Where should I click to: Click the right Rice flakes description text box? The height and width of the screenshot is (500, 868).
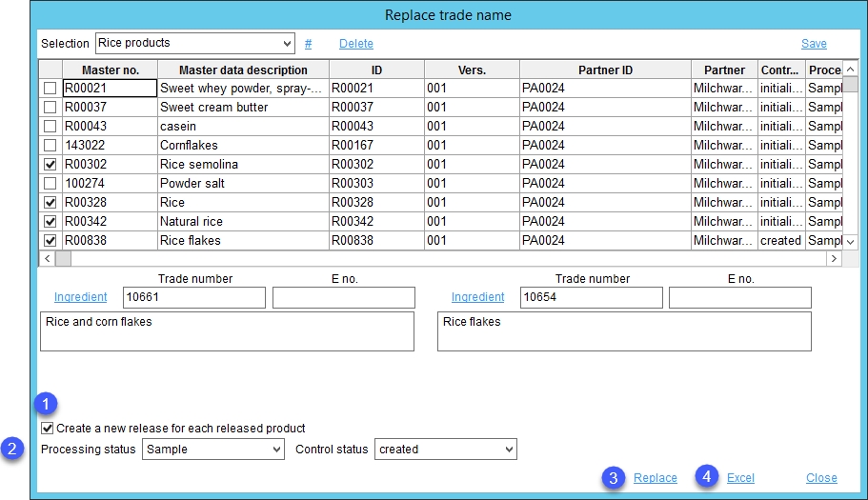click(x=624, y=331)
